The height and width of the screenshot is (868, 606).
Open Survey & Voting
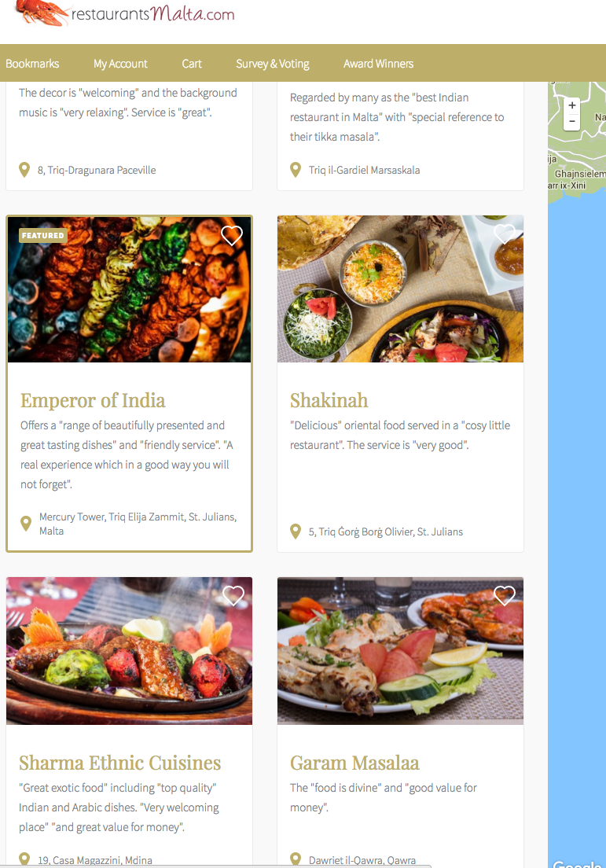tap(273, 64)
